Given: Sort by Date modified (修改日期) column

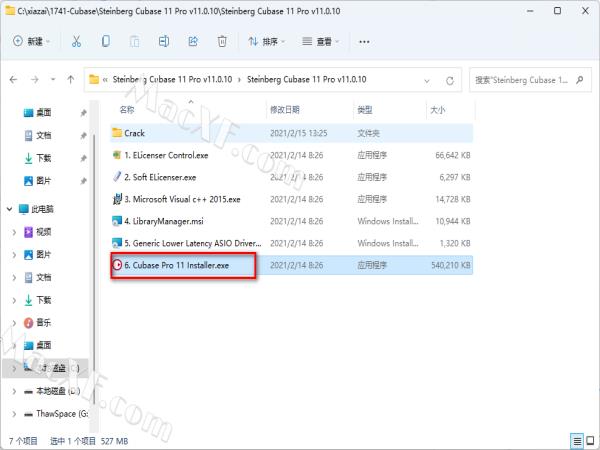Looking at the screenshot, I should [x=285, y=110].
